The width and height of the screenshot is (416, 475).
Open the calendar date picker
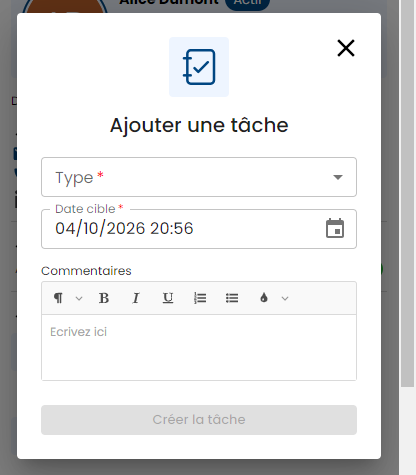tap(335, 228)
